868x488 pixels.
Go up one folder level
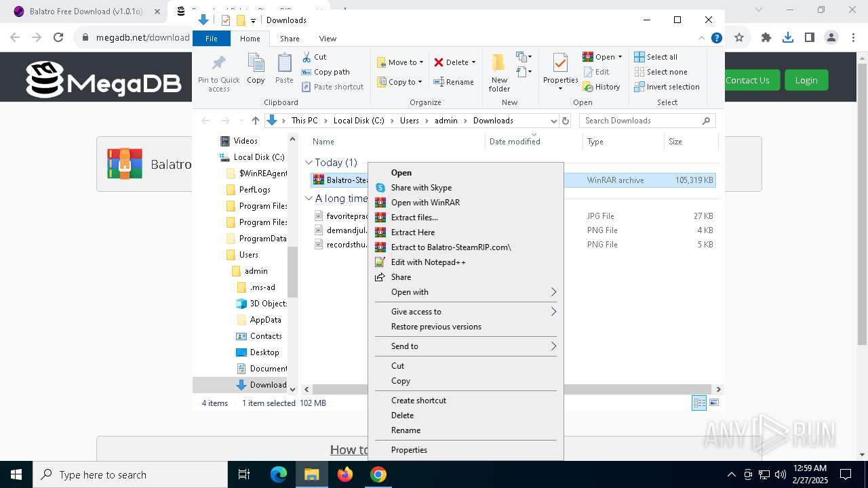tap(255, 121)
